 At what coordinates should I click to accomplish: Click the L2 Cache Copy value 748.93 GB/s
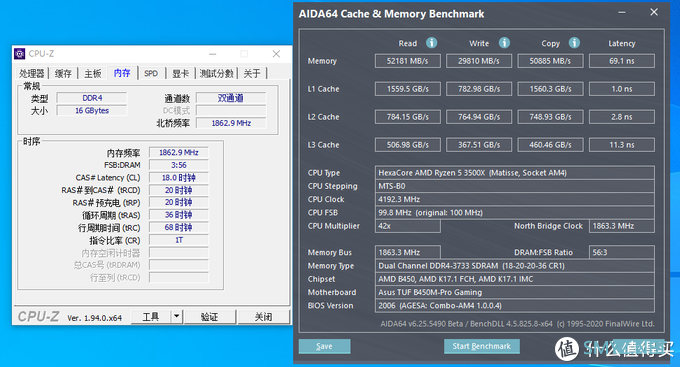550,117
